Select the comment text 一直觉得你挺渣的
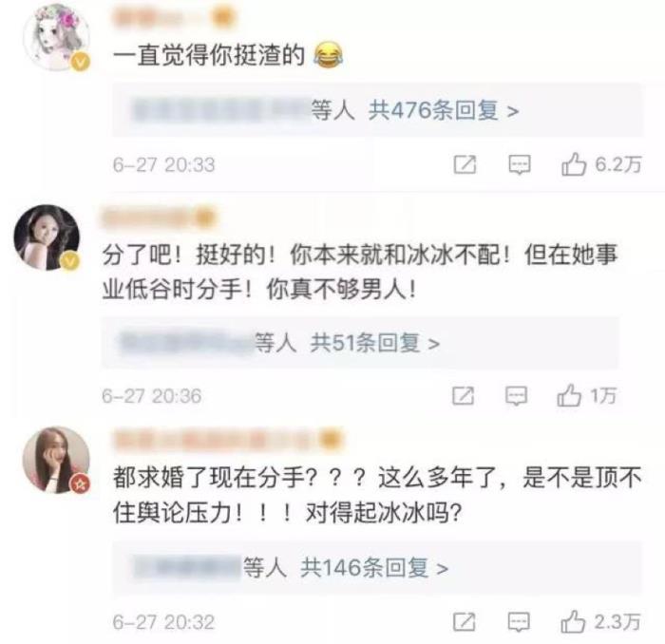Image resolution: width=665 pixels, height=644 pixels. pyautogui.click(x=209, y=56)
